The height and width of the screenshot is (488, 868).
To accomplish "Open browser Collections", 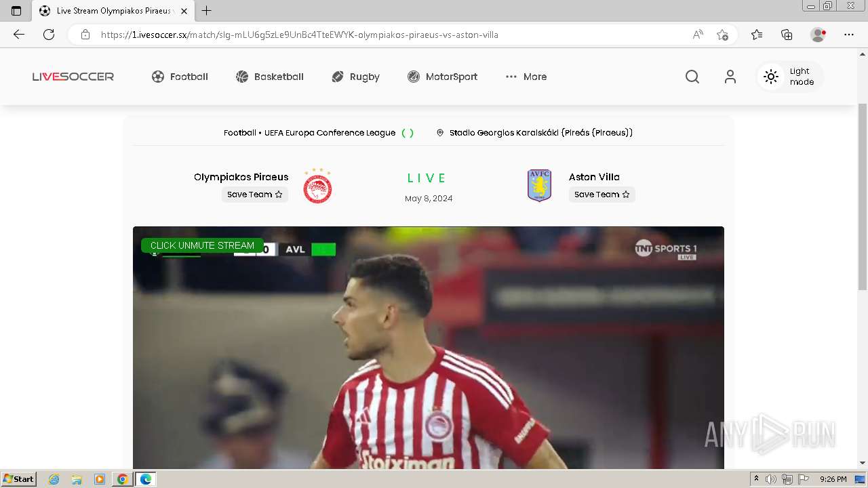I will 787,35.
